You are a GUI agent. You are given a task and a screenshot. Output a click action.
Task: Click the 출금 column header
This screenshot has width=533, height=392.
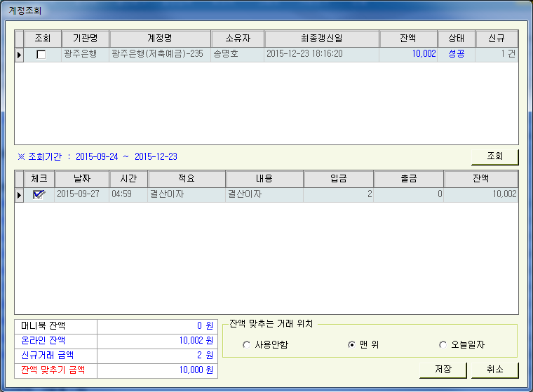pos(408,179)
